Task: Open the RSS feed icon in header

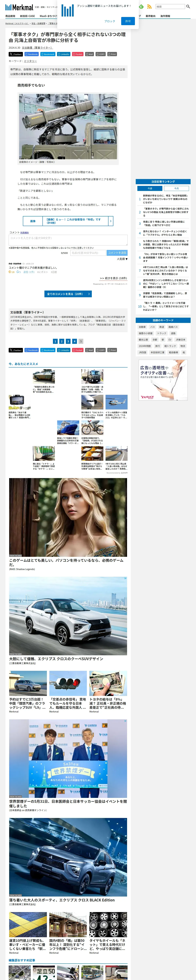Action: [x=149, y=7]
